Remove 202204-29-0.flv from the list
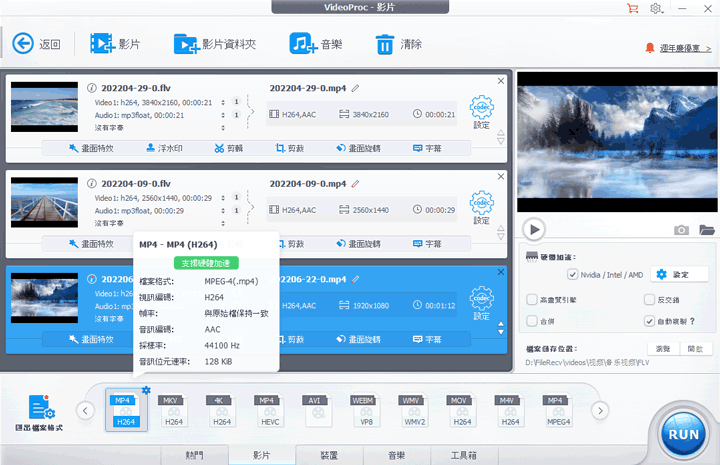Screen dimensions: 720x465 (501, 81)
